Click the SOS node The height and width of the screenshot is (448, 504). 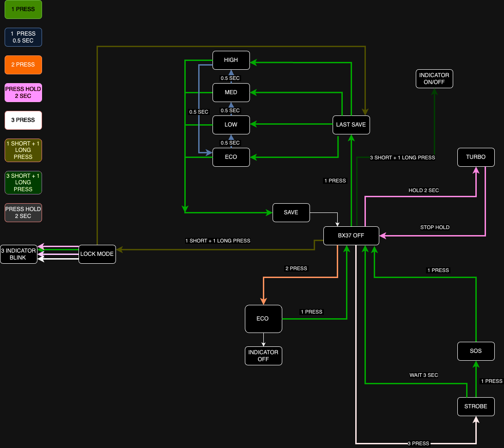[x=476, y=351]
